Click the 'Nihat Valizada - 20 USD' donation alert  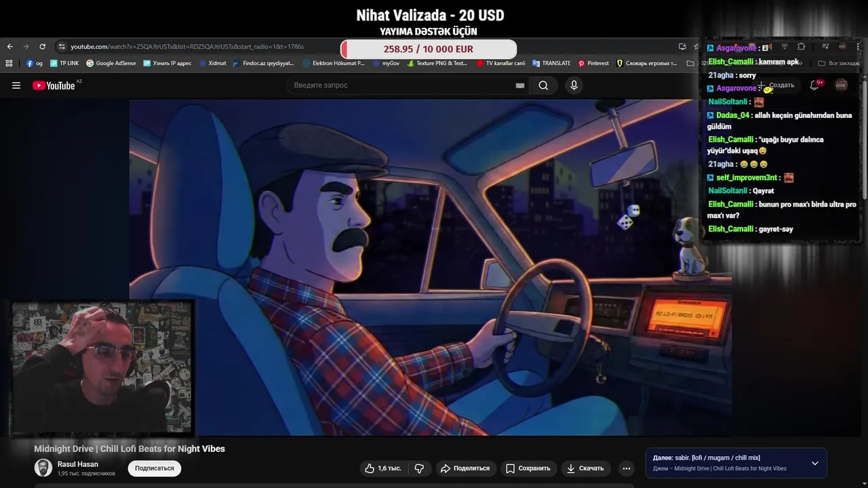[x=430, y=15]
